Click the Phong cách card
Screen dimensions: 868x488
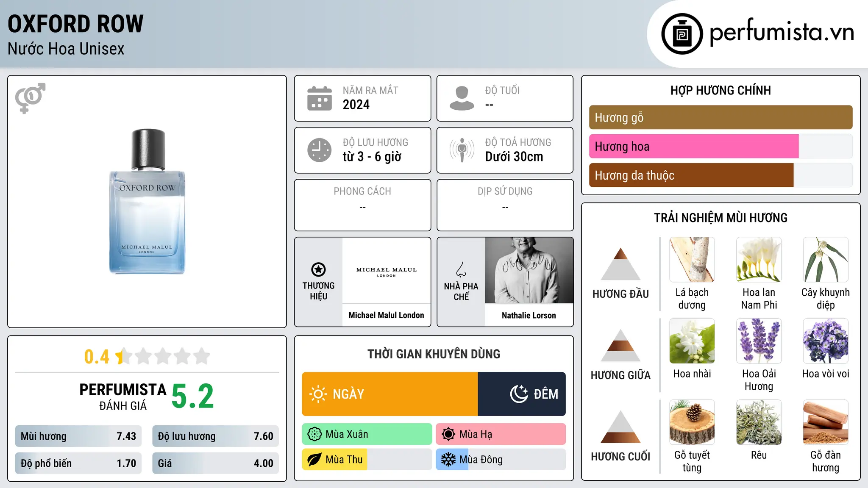[363, 205]
